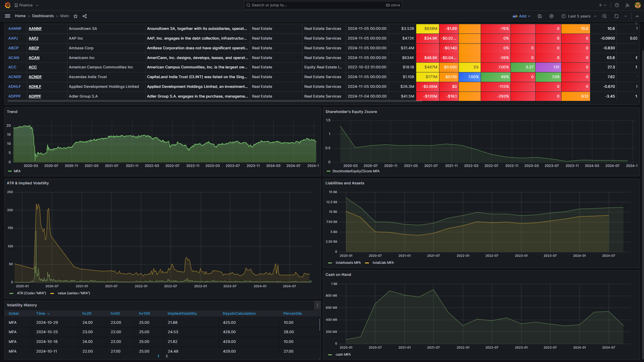Viewport: 644px width, 362px height.
Task: Click the search or jump to field
Action: pyautogui.click(x=322, y=5)
